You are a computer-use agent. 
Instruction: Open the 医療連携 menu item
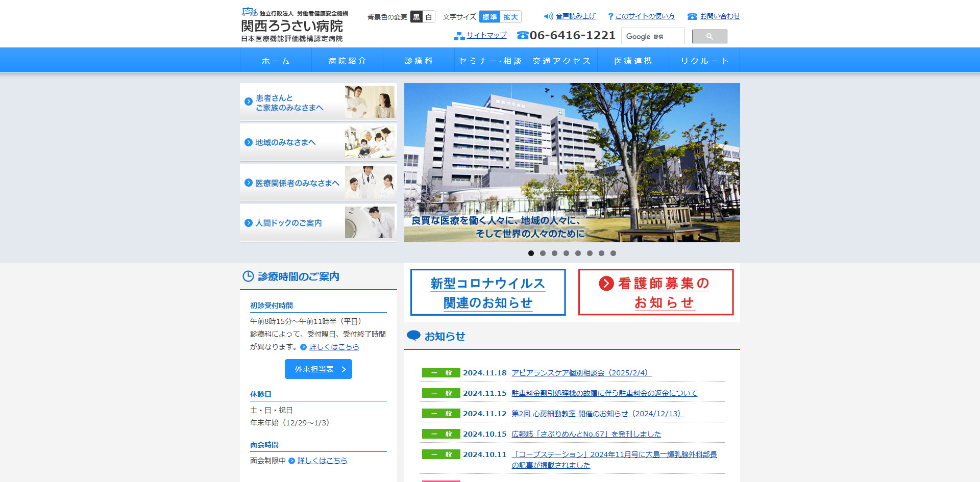(x=633, y=61)
